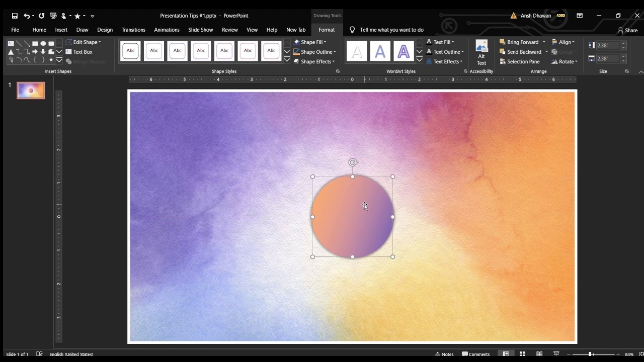Viewport: 644px width, 362px height.
Task: Select the Oval shape in Insert Shapes gallery
Action: coord(43,44)
